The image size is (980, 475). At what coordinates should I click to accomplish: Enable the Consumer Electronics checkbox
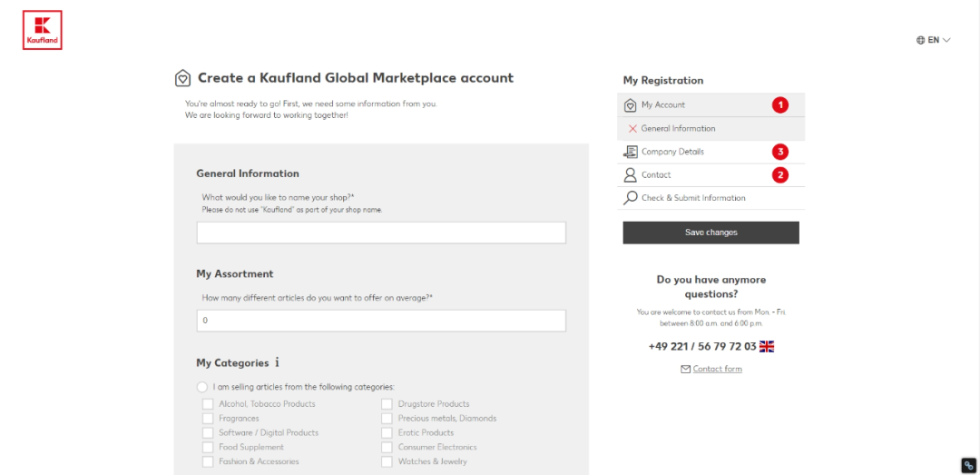387,448
